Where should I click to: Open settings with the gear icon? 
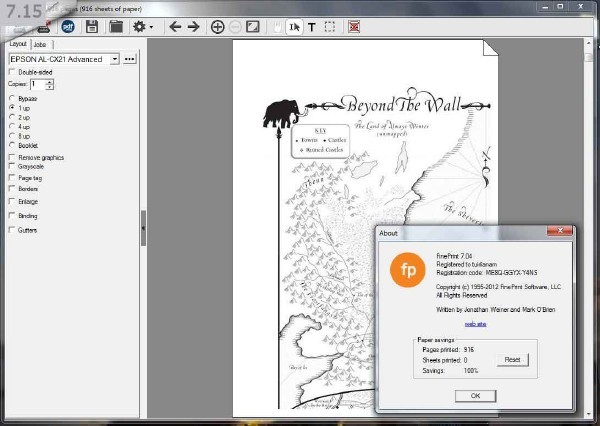point(139,27)
